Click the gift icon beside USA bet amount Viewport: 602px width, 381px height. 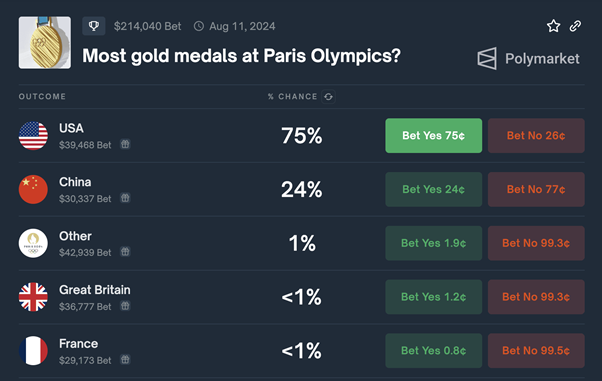pyautogui.click(x=125, y=144)
